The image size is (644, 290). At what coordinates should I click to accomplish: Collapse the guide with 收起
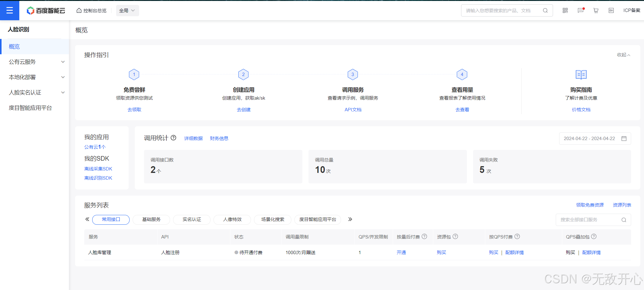(x=623, y=55)
